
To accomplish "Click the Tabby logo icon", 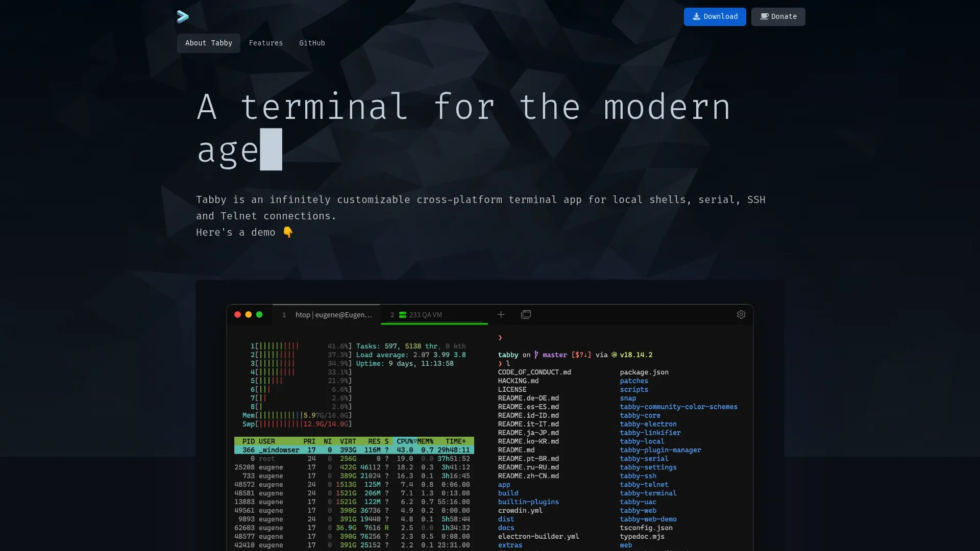I will (x=183, y=17).
